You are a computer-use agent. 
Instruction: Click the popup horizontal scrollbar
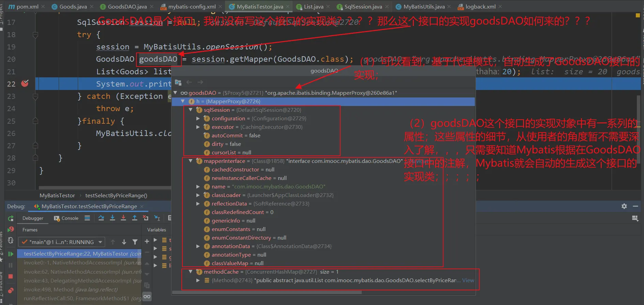tap(267, 292)
